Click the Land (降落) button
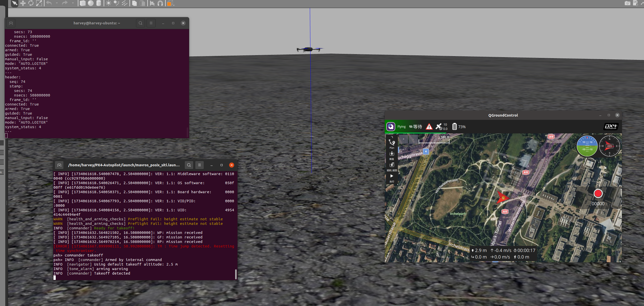This screenshot has width=644, height=306. (x=392, y=155)
